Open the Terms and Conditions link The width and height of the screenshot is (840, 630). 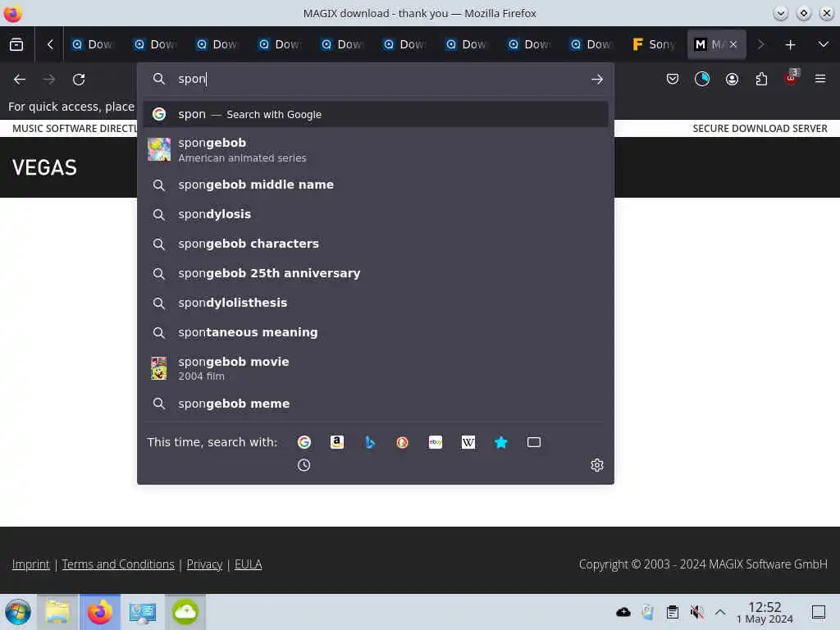click(x=118, y=564)
